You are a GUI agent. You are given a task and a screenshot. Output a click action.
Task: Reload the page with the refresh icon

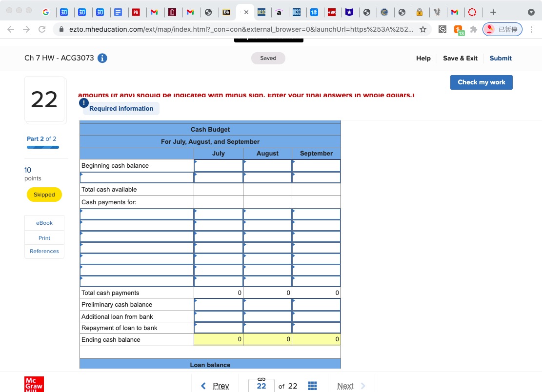(41, 29)
